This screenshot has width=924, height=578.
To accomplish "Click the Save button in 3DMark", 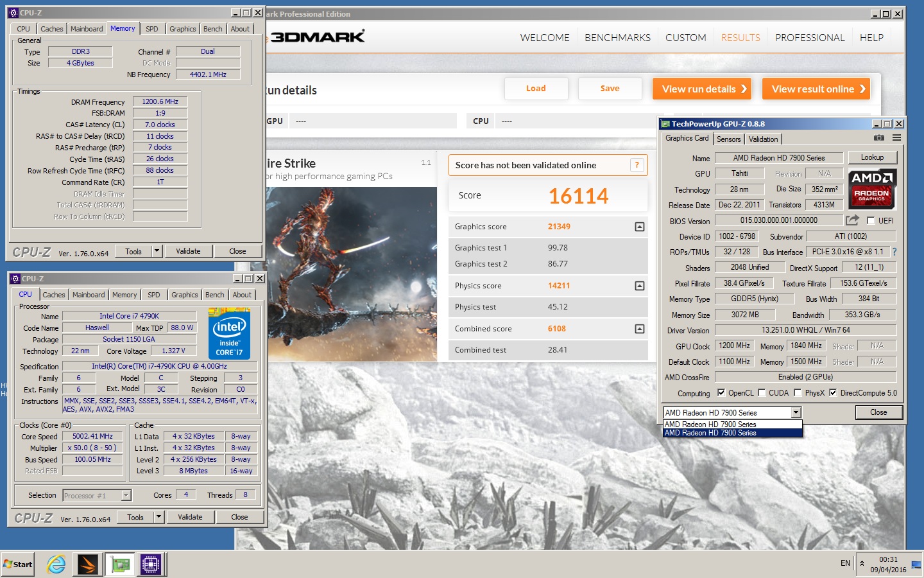I will click(x=610, y=89).
